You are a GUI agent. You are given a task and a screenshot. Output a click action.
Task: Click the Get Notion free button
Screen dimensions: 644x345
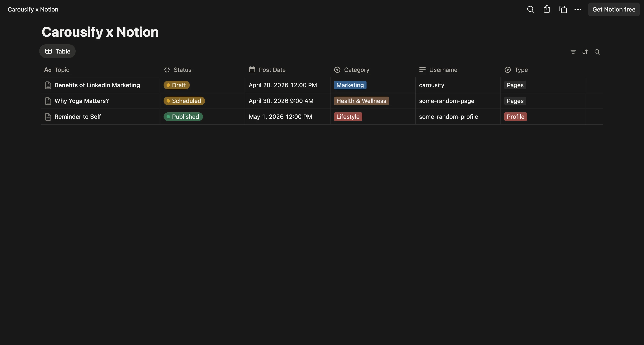click(x=614, y=10)
